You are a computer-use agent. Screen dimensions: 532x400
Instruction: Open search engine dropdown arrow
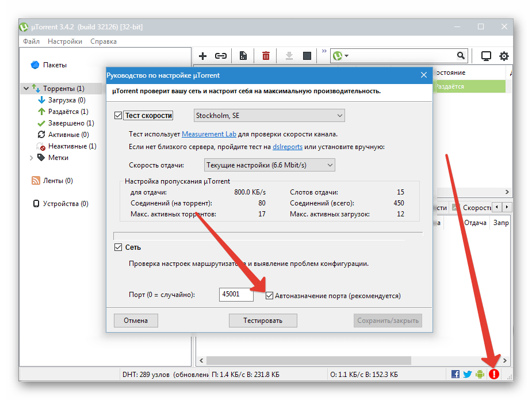[x=346, y=56]
